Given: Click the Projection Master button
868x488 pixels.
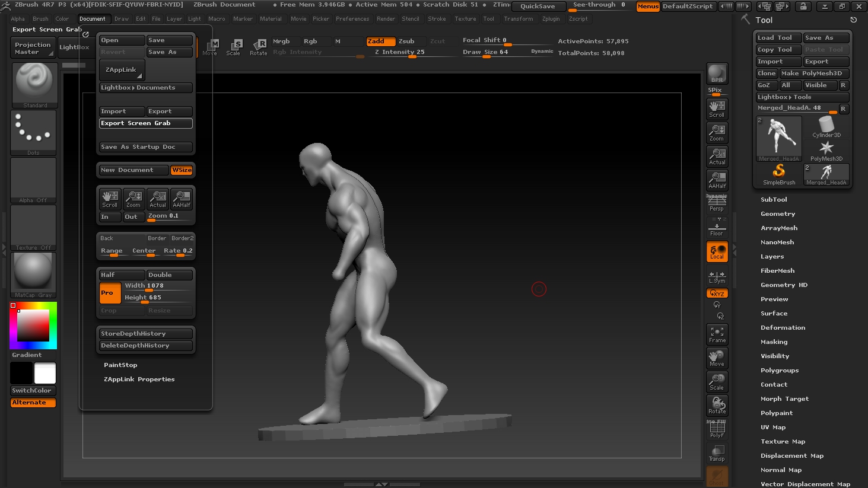Looking at the screenshot, I should [33, 48].
